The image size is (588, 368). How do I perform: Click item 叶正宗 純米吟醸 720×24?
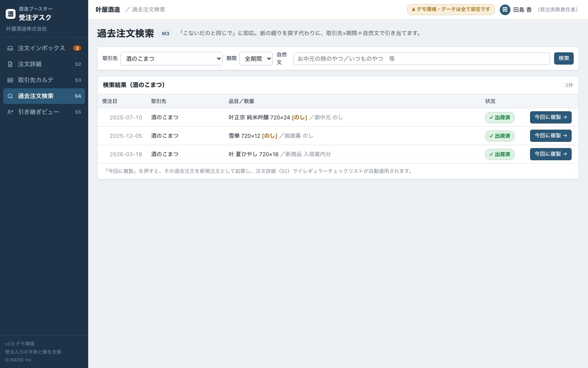point(259,118)
